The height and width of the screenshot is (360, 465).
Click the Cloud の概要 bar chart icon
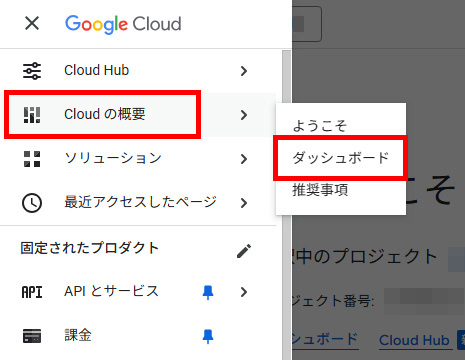point(32,115)
